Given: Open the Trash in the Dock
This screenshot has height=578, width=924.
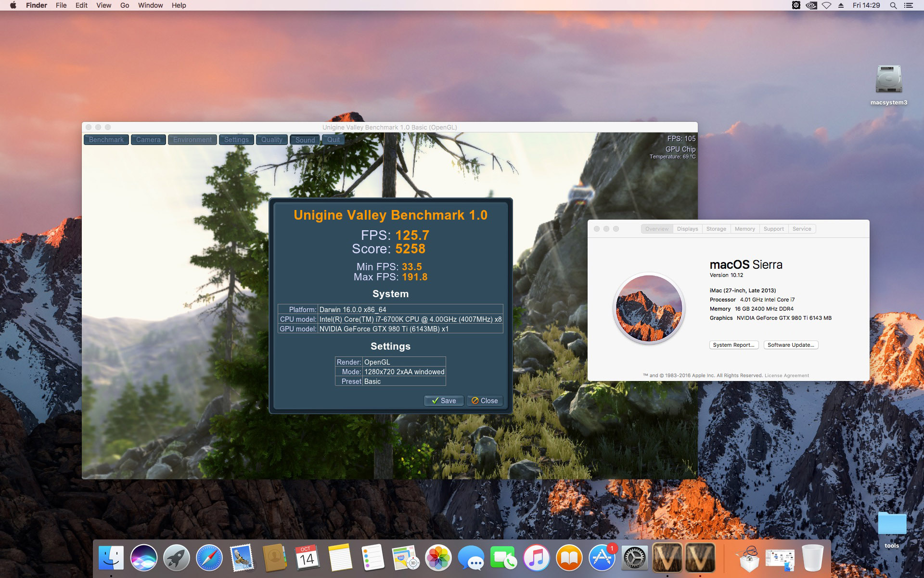Looking at the screenshot, I should pos(813,558).
